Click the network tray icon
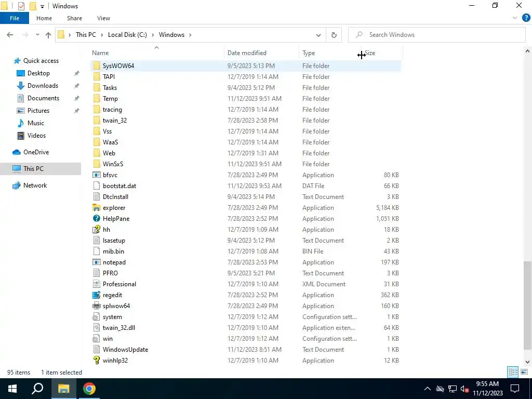This screenshot has height=399, width=532. 453,389
